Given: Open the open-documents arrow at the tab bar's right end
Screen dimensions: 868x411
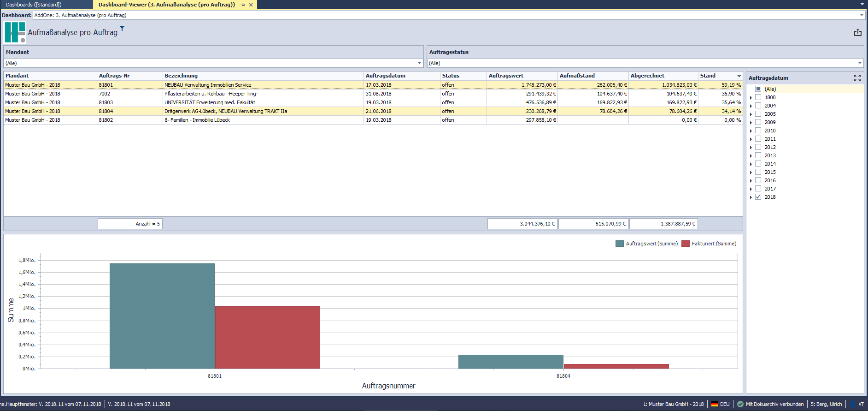Looking at the screenshot, I should [x=862, y=4].
